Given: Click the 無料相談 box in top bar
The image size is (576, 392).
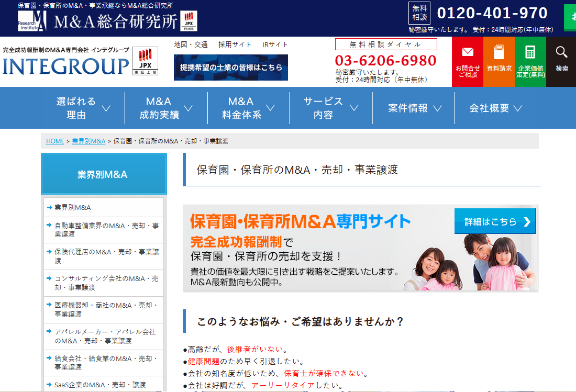Looking at the screenshot, I should click(x=419, y=13).
